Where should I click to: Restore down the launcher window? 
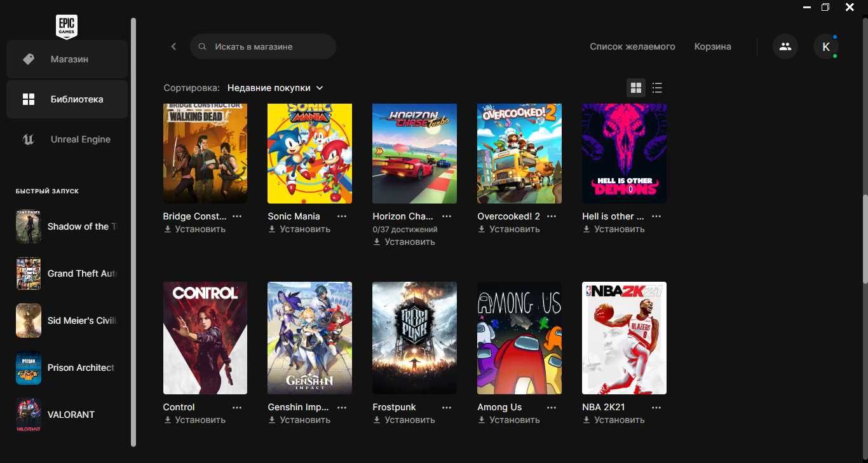point(825,8)
